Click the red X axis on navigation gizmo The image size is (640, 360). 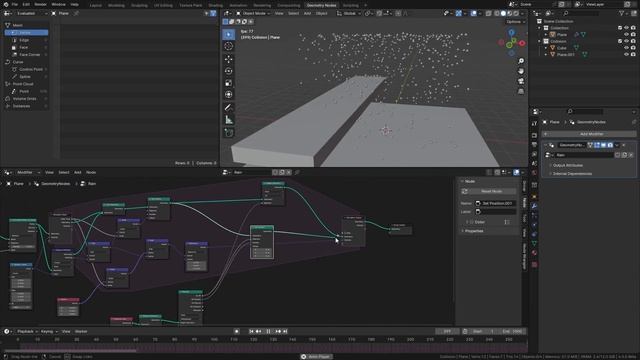pyautogui.click(x=522, y=43)
